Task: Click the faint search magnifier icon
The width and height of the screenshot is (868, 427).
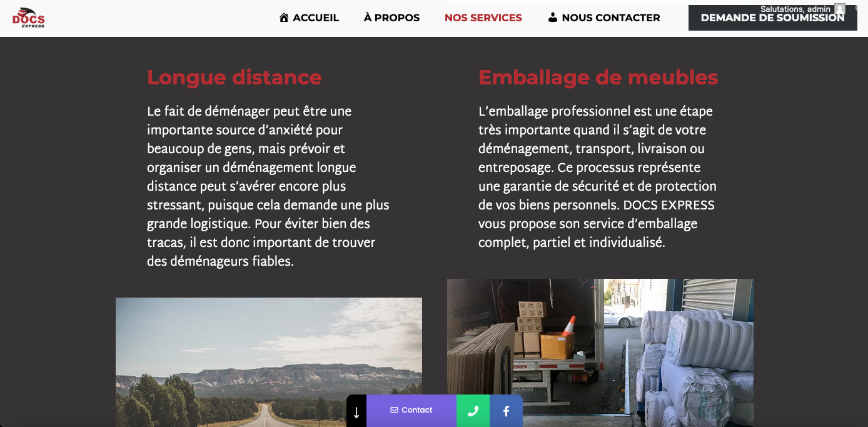Action: [x=857, y=8]
